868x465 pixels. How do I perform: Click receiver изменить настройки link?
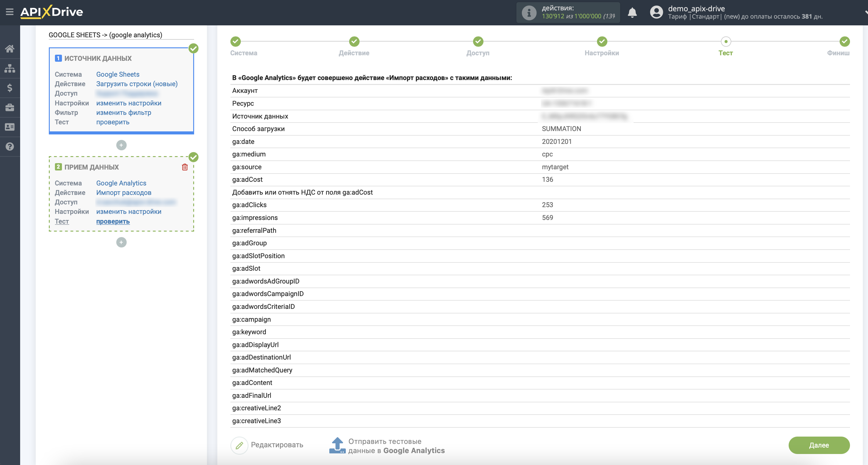pyautogui.click(x=129, y=211)
